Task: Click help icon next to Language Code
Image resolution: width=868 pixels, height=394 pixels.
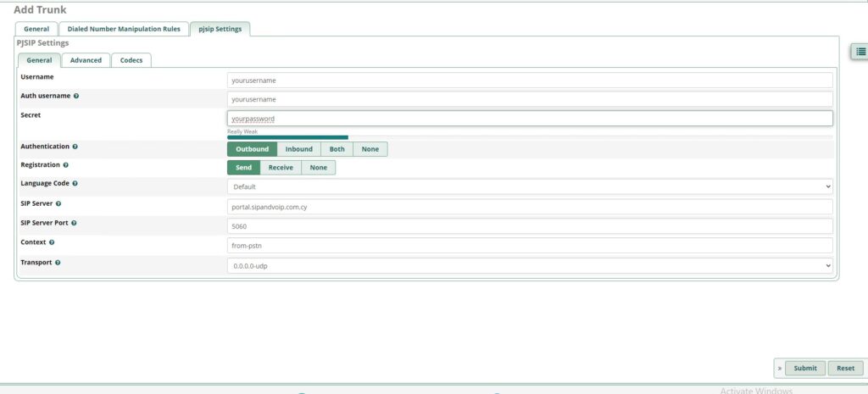Action: 75,183
